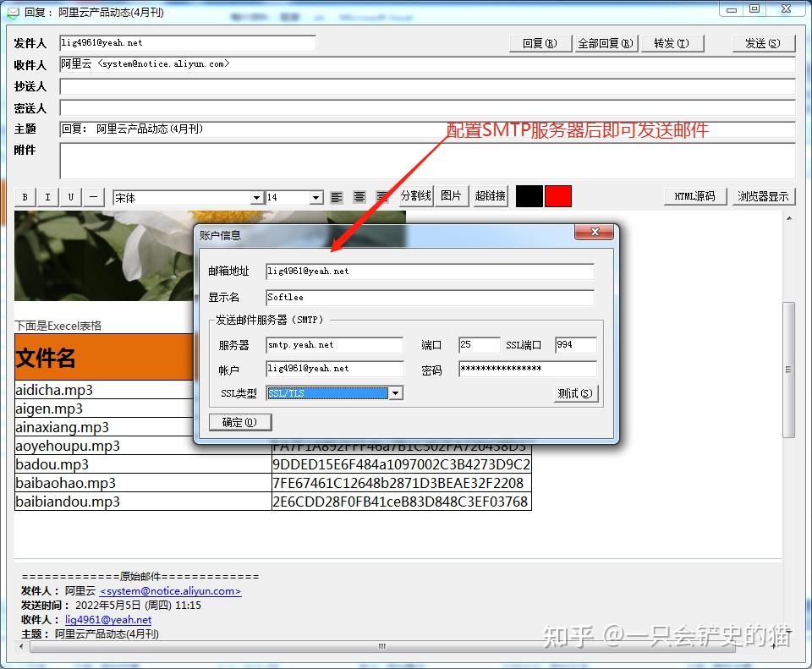The image size is (812, 669).
Task: View the HTML源码 of the message
Action: click(694, 195)
